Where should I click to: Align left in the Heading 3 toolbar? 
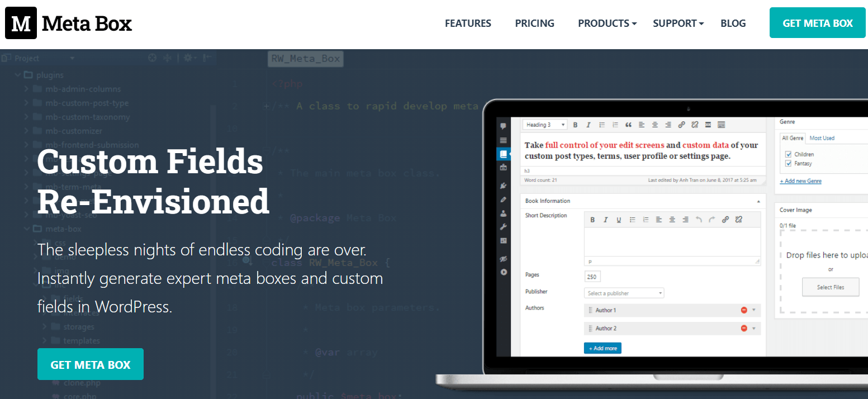coord(642,125)
